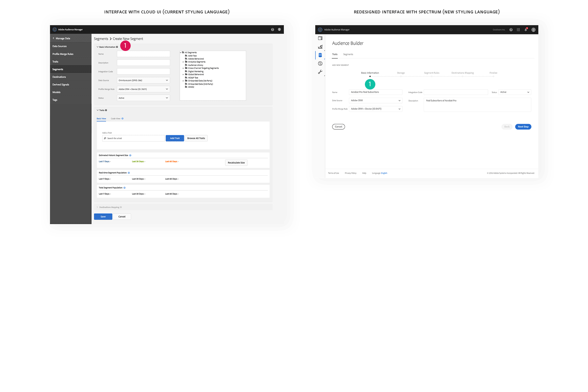The height and width of the screenshot is (392, 588).
Task: Open Tags in left sidebar
Action: click(x=71, y=100)
